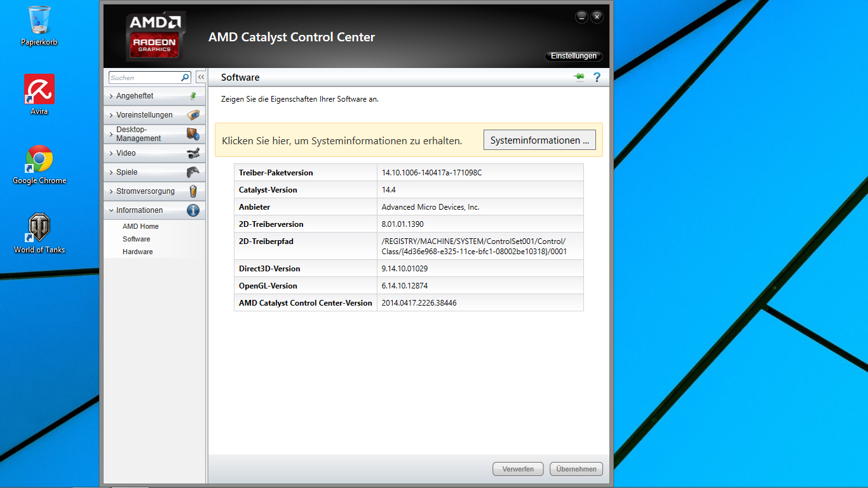Click the Voreinstellungen presets icon
This screenshot has width=868, height=488.
[x=193, y=115]
